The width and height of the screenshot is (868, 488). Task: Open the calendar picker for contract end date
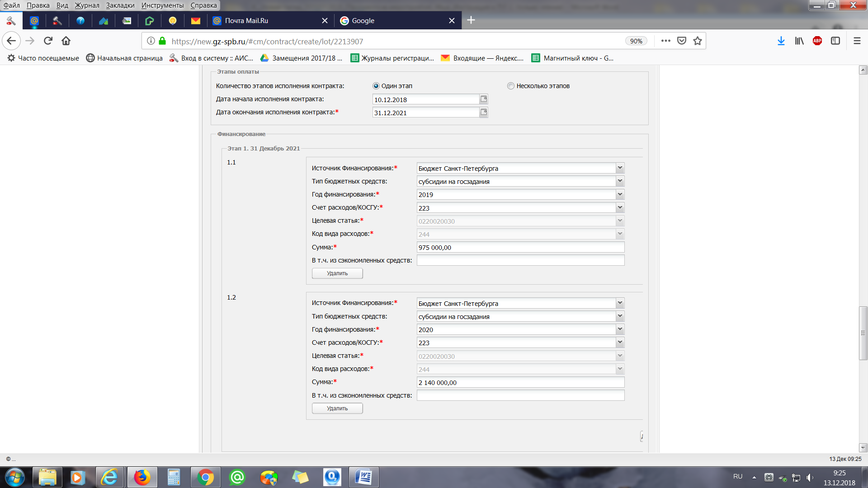(483, 112)
